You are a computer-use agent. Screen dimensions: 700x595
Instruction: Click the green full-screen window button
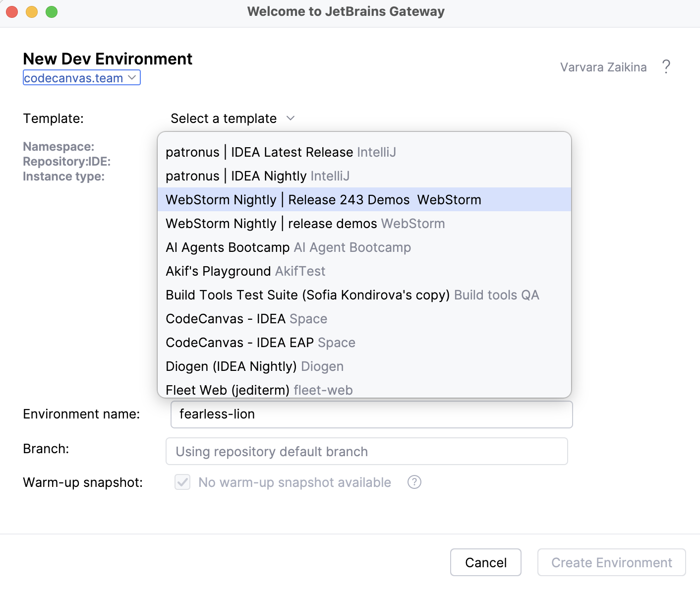pyautogui.click(x=52, y=12)
